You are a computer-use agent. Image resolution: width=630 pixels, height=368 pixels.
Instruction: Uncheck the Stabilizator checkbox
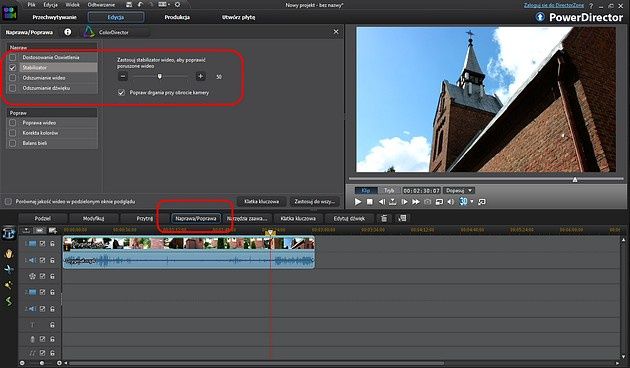tap(12, 67)
